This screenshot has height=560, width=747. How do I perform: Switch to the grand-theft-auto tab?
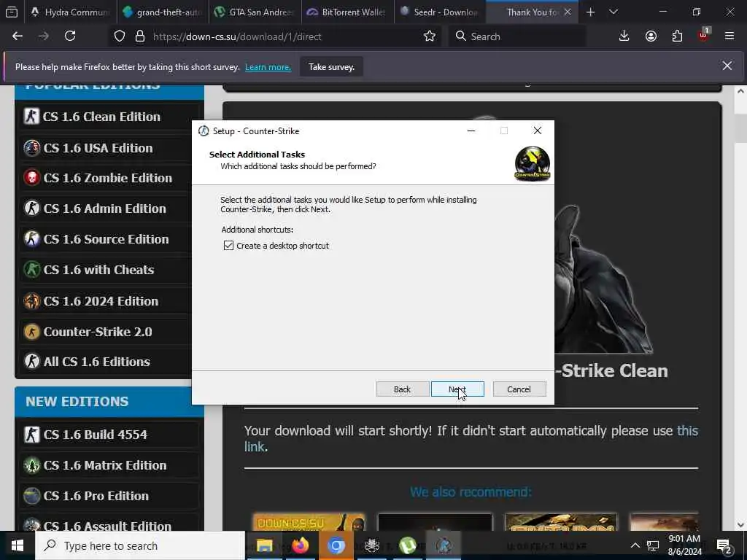[x=163, y=12]
